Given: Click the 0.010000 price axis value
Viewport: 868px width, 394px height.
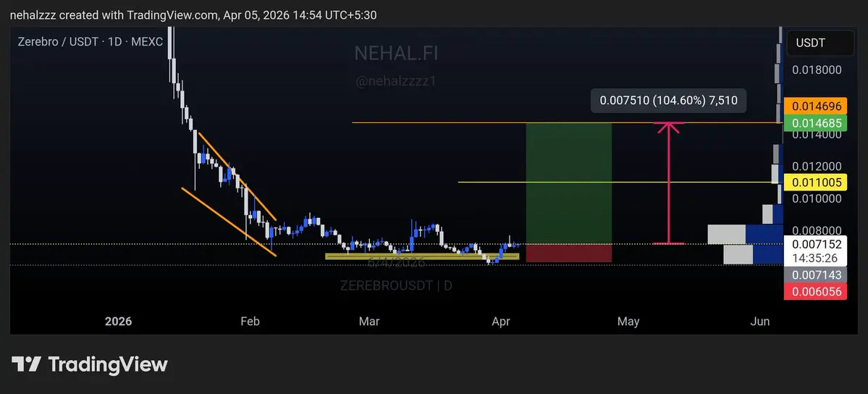Looking at the screenshot, I should pos(817,198).
